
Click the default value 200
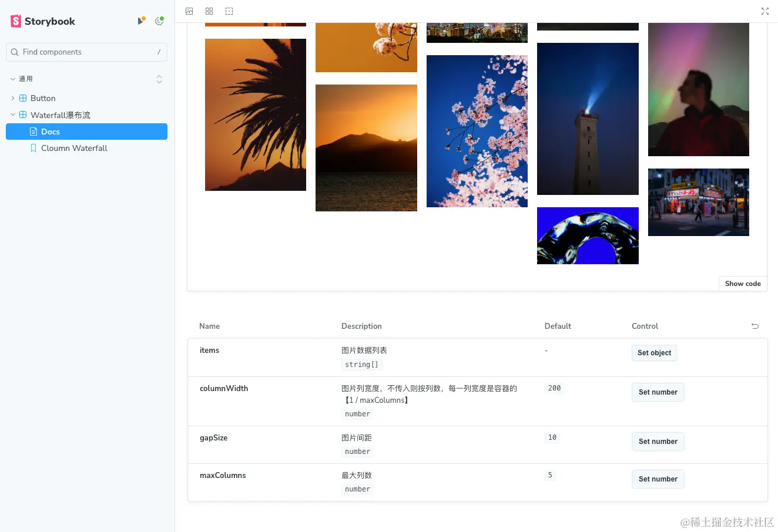click(x=554, y=388)
